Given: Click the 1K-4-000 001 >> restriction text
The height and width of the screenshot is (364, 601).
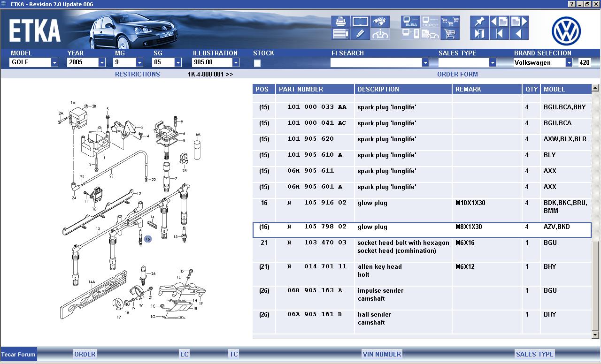Looking at the screenshot, I should click(x=210, y=74).
